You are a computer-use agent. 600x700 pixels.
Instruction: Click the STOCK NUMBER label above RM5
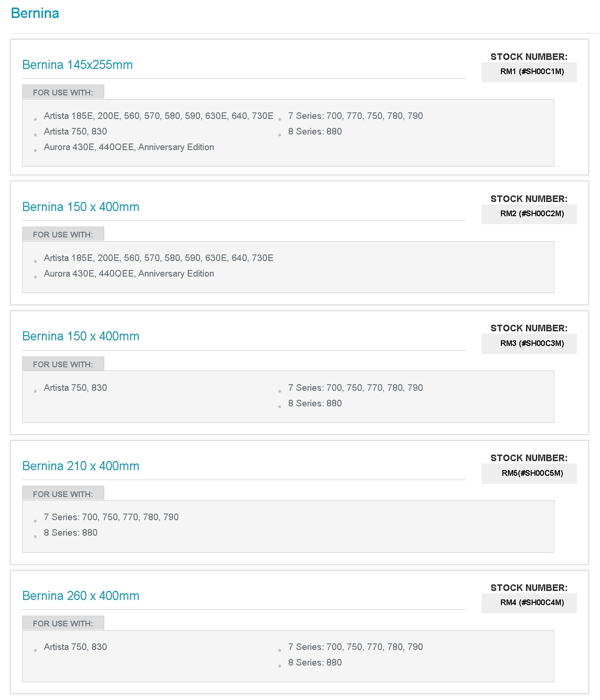point(529,458)
